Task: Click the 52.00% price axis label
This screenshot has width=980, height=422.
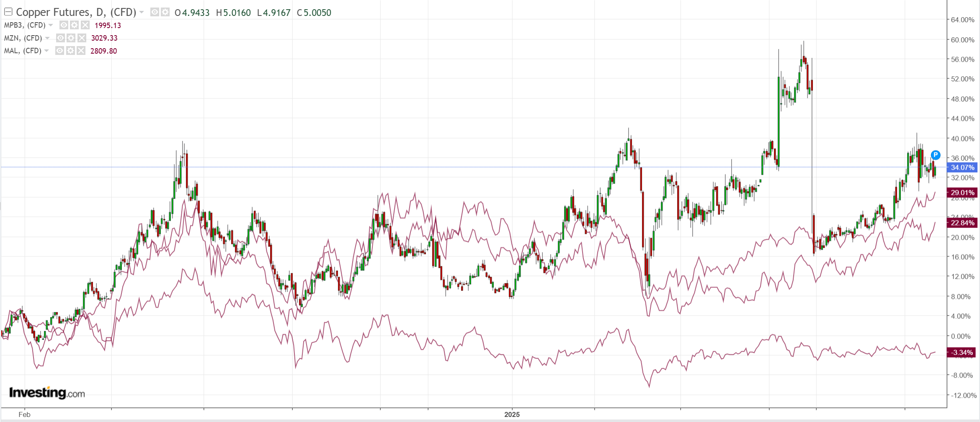Action: tap(962, 79)
